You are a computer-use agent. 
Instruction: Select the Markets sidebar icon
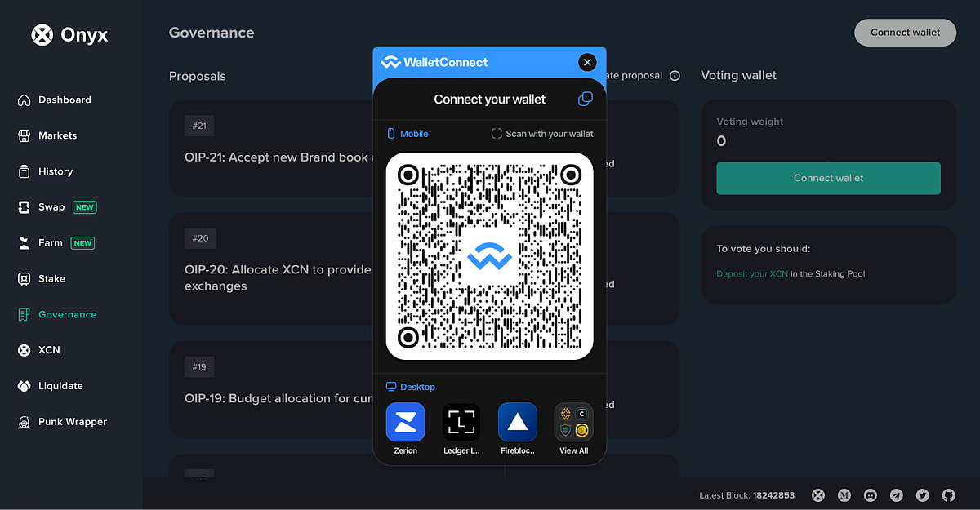[58, 135]
